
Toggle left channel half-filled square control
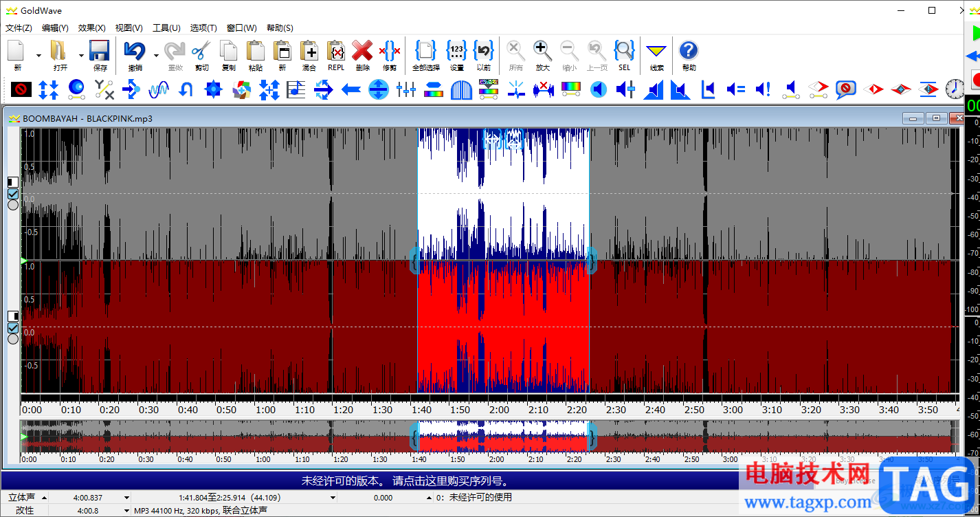13,182
